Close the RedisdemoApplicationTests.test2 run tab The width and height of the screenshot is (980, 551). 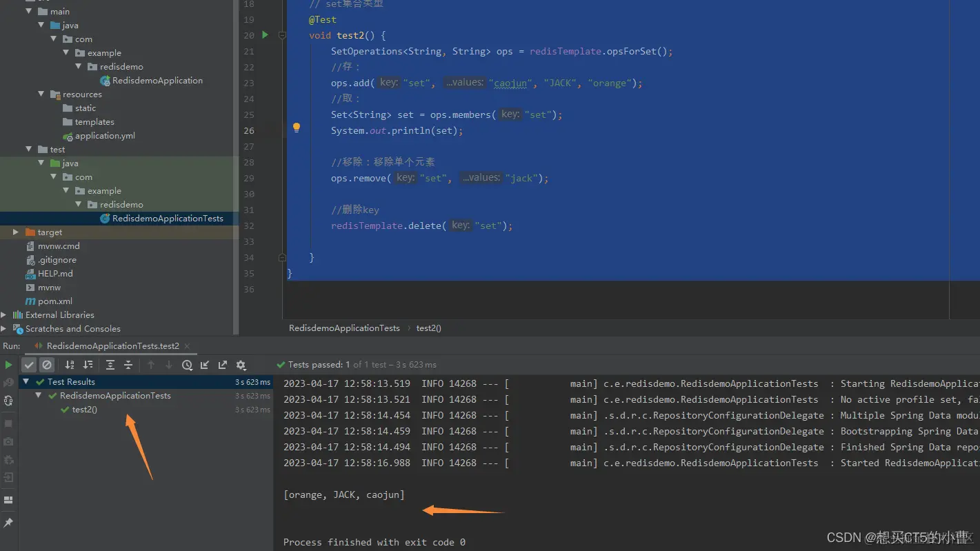pyautogui.click(x=187, y=346)
